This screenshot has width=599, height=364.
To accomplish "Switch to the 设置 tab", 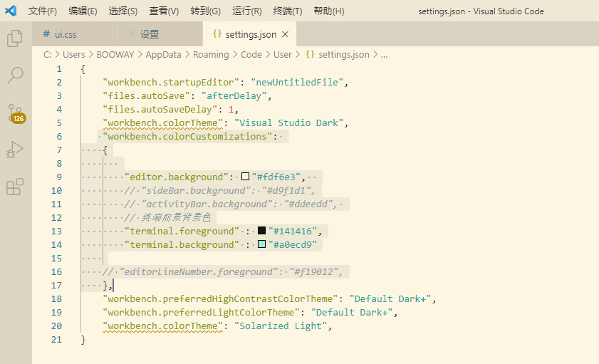I will click(x=160, y=34).
